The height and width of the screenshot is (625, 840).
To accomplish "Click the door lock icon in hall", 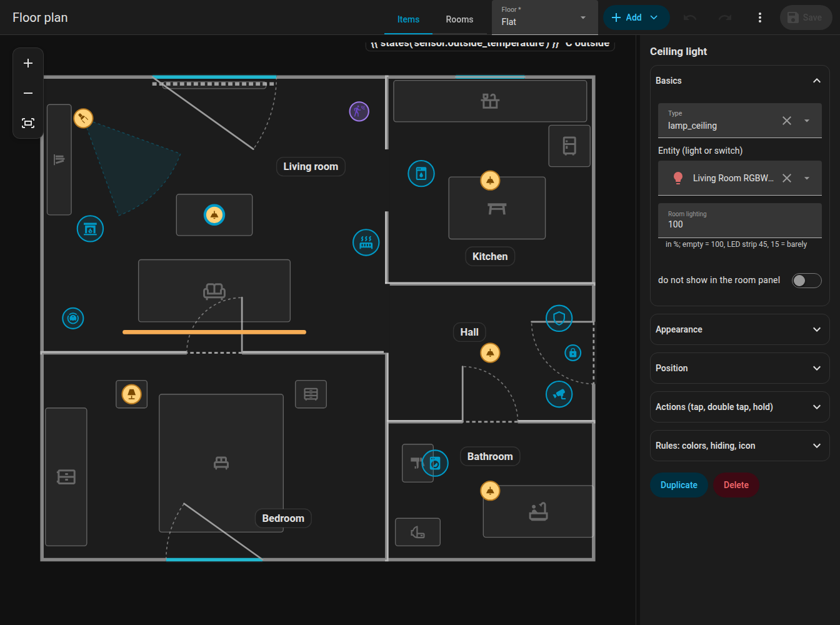I will (x=573, y=353).
